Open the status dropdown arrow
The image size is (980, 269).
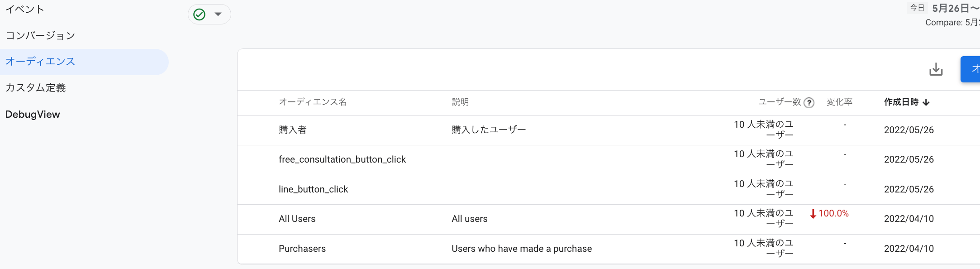[x=218, y=14]
